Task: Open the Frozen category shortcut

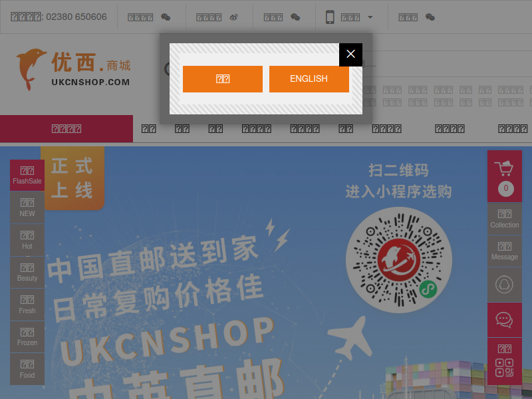Action: (x=27, y=337)
